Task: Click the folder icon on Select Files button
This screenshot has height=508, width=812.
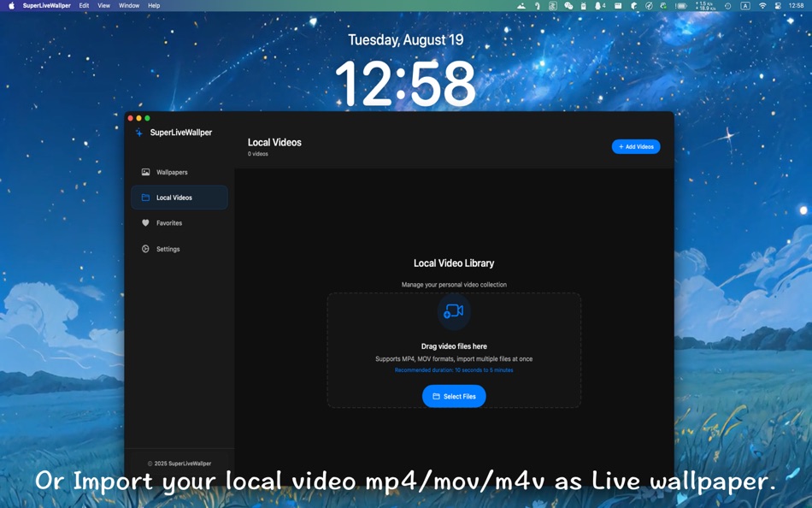Action: pyautogui.click(x=436, y=396)
